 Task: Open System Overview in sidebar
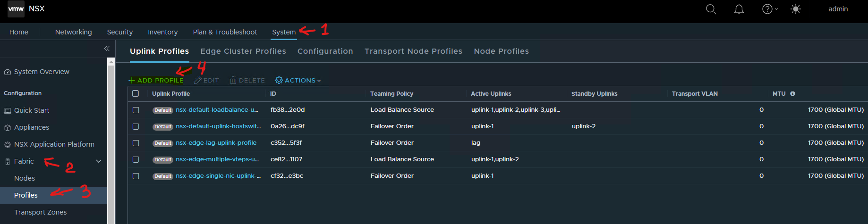[x=42, y=72]
